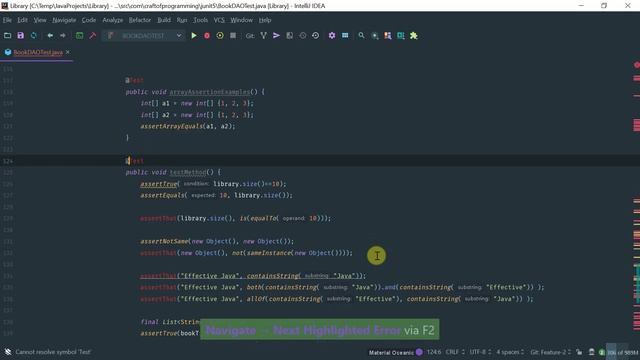Open the Code menu
The height and width of the screenshot is (360, 640).
(89, 20)
